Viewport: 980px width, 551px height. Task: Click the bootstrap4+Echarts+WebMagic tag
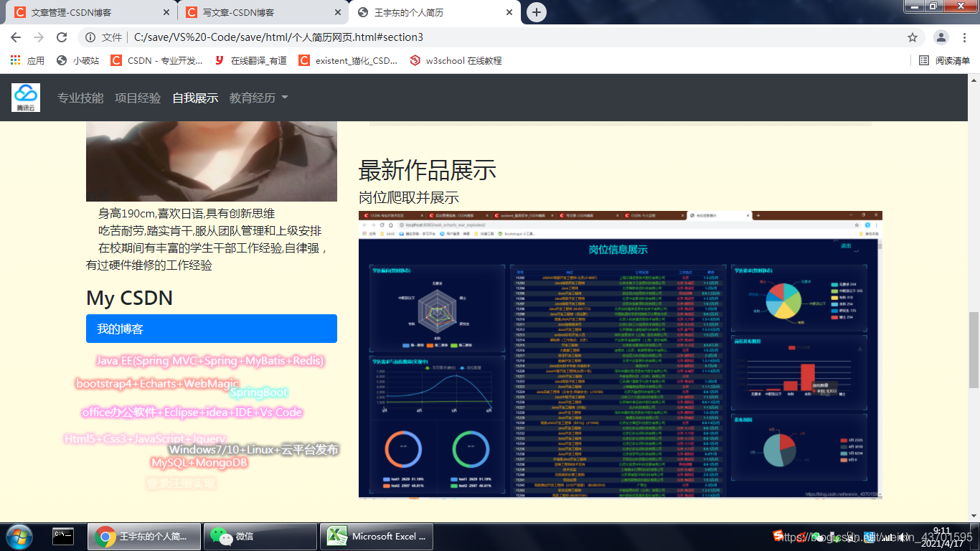point(157,384)
